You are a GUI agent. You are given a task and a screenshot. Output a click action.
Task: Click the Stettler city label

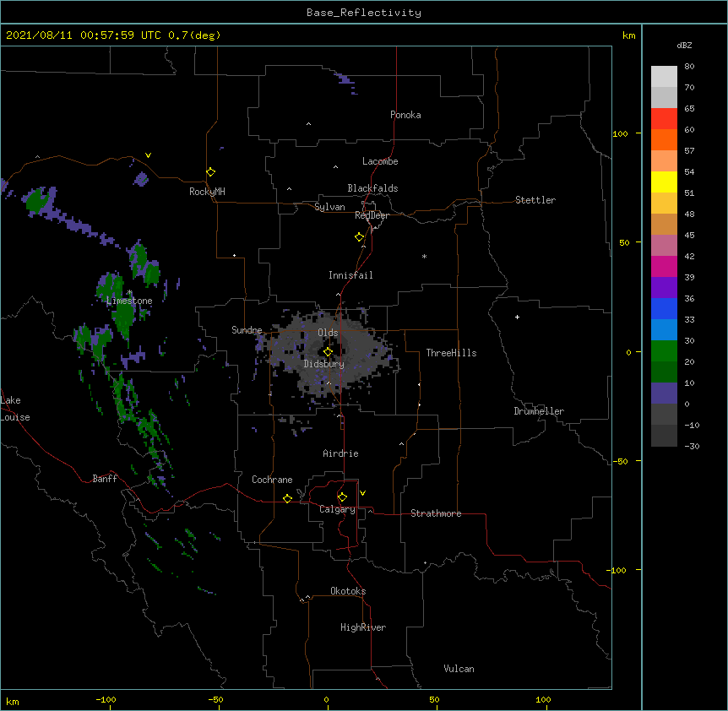(535, 200)
